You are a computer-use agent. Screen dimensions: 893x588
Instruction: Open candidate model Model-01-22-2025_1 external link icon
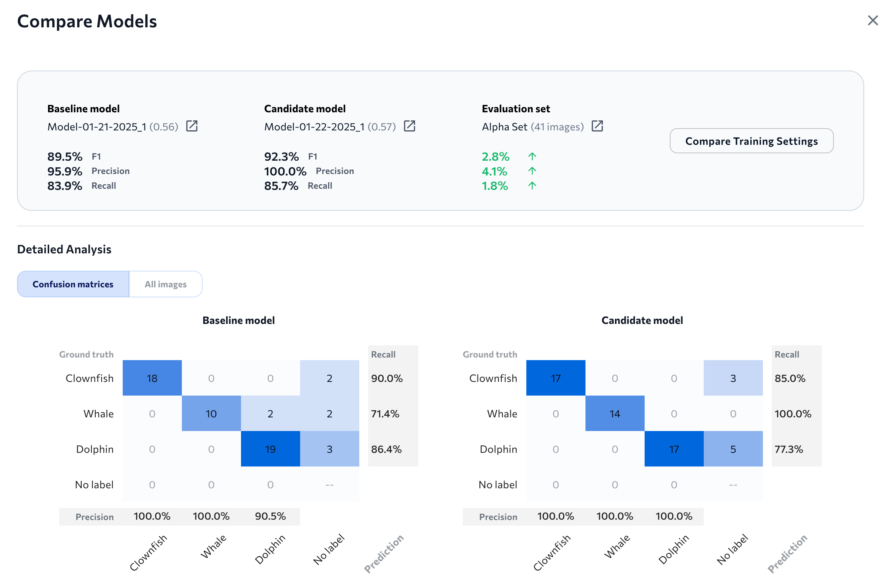410,126
